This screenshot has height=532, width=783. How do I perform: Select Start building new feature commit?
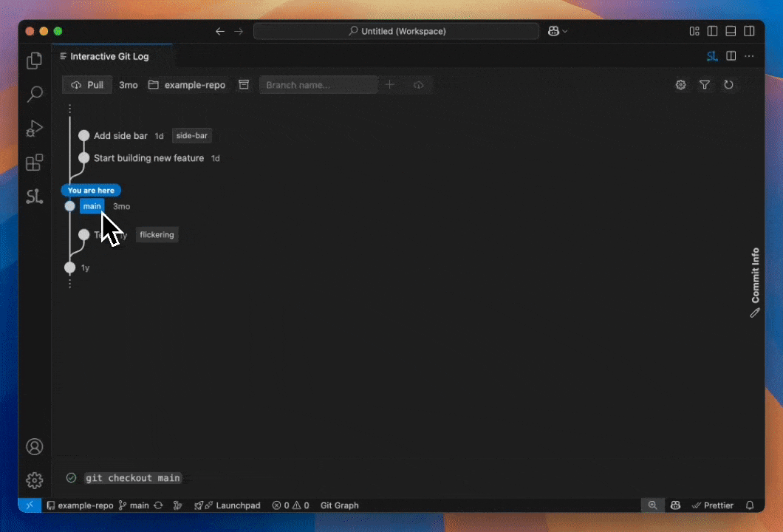pyautogui.click(x=148, y=158)
